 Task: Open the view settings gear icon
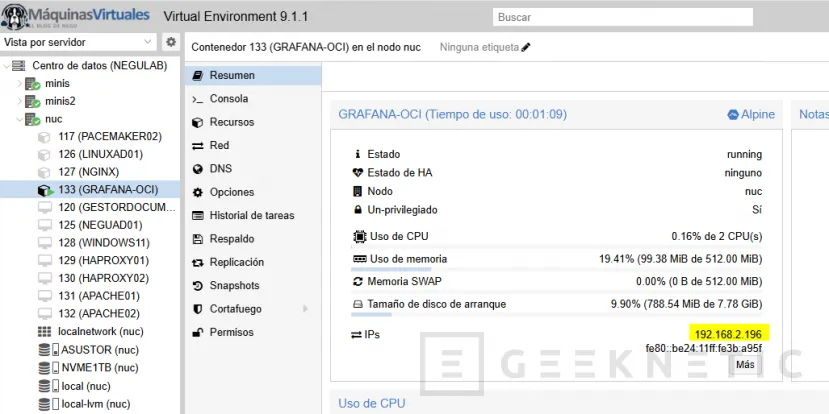click(171, 42)
